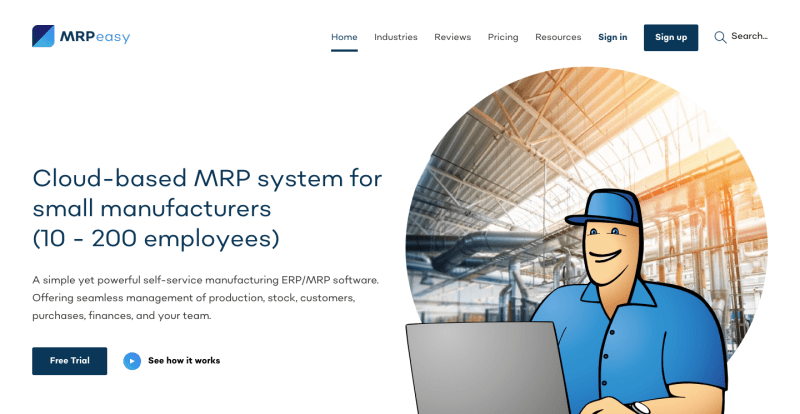Start the Free Trial
The height and width of the screenshot is (414, 800).
point(69,361)
